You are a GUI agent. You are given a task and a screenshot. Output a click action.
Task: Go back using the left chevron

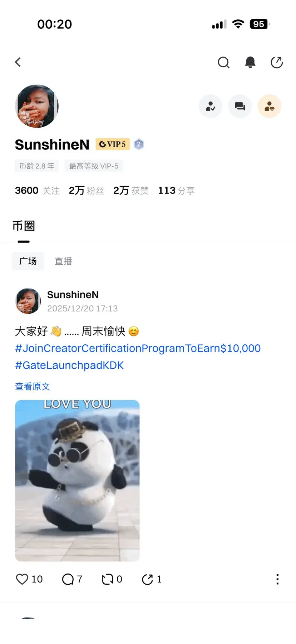(18, 62)
